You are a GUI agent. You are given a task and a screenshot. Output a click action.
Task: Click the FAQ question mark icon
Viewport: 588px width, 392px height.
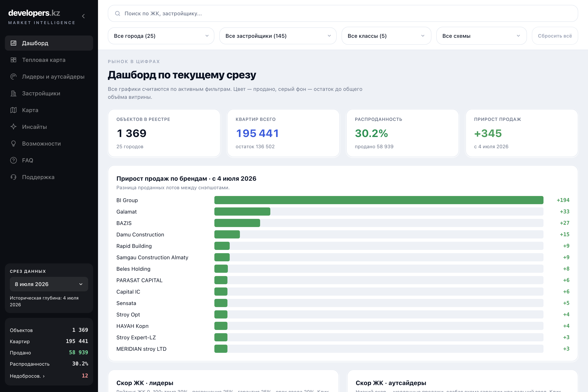coord(13,160)
